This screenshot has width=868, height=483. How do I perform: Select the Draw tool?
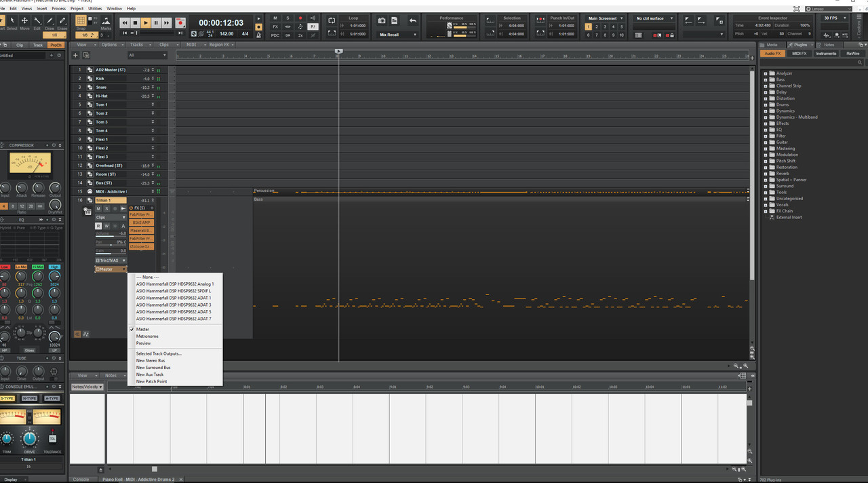50,22
